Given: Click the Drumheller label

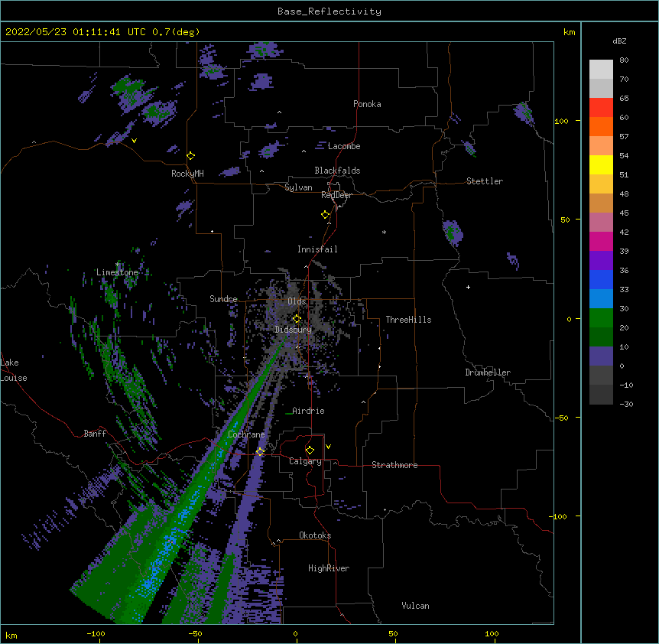Looking at the screenshot, I should tap(488, 372).
